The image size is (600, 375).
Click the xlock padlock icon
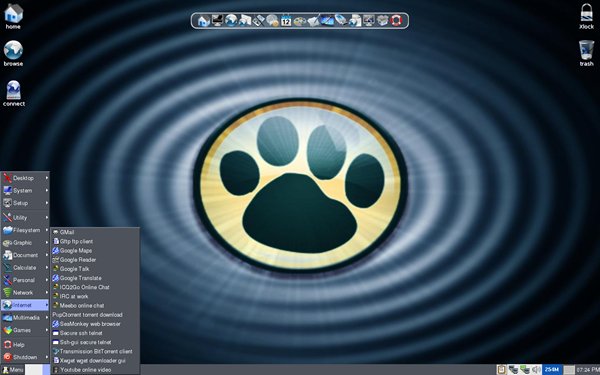coord(586,16)
